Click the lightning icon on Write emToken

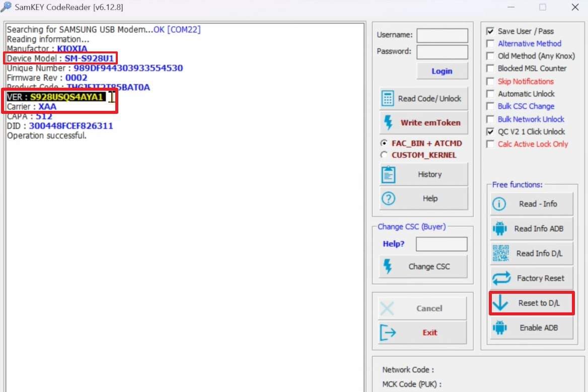coord(388,122)
